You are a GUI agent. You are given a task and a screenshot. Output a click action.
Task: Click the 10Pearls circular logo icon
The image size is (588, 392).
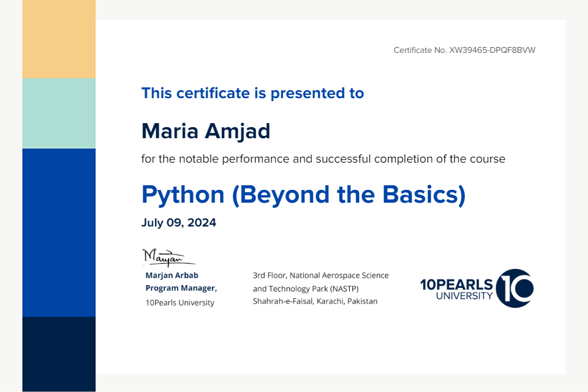pos(515,288)
